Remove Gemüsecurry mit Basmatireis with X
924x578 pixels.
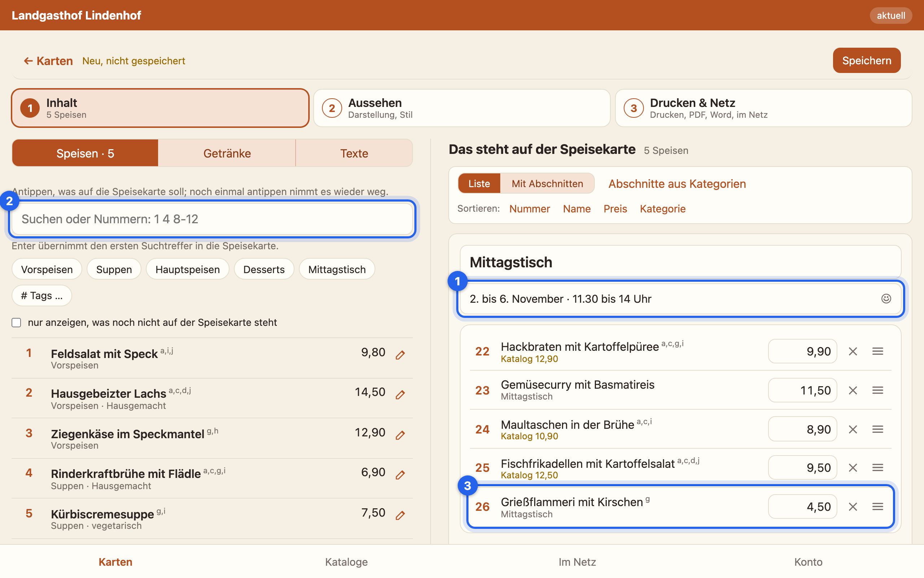853,390
